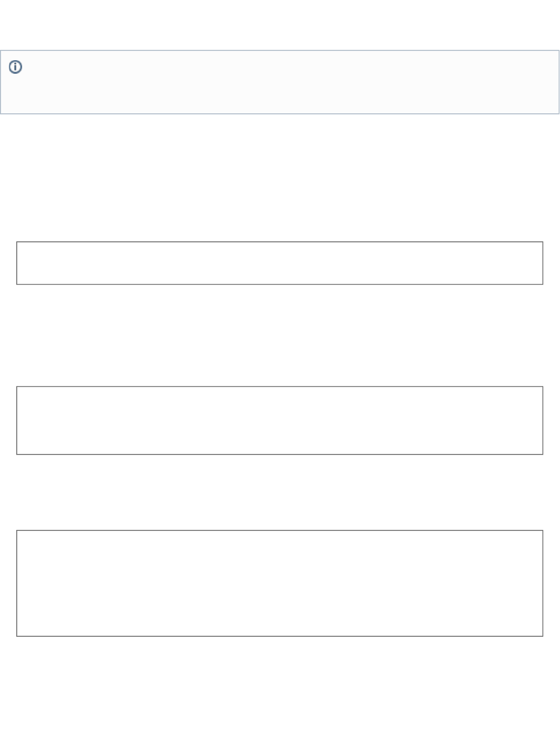Click the third, tallest bordered box

(x=280, y=583)
